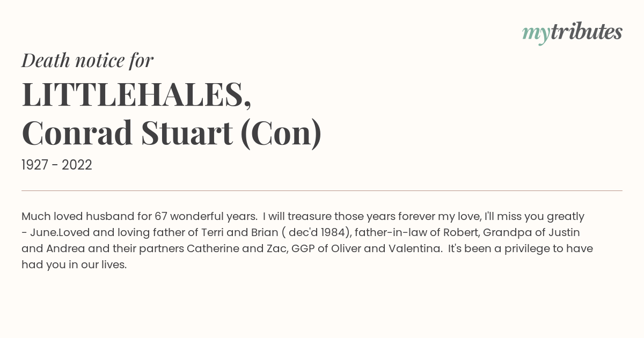Click the name Conrad Stuart (Con)
Screen dimensions: 644x338
[172, 133]
